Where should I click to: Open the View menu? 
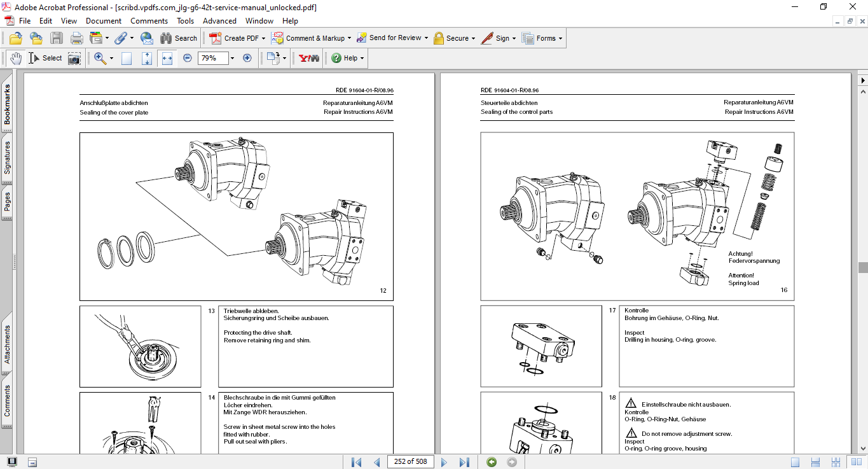click(x=69, y=21)
